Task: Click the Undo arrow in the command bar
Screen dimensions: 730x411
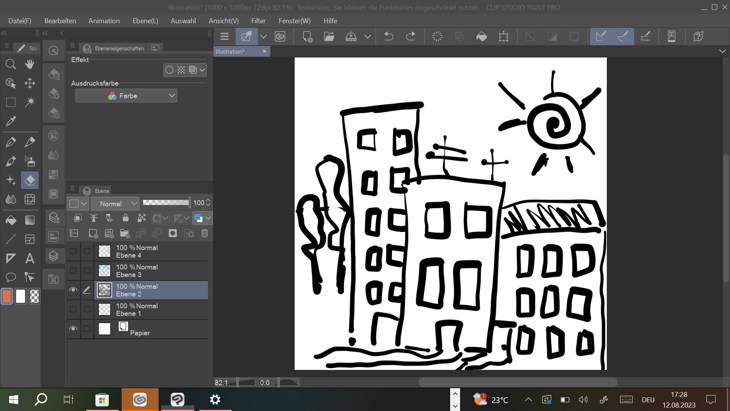Action: (x=389, y=36)
